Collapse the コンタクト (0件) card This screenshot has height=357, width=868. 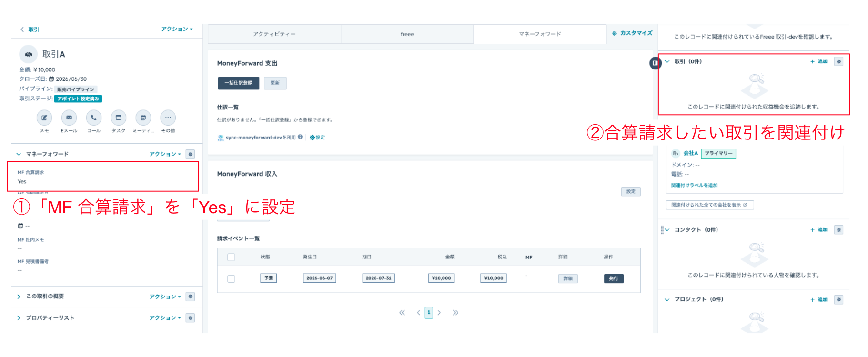tap(667, 230)
